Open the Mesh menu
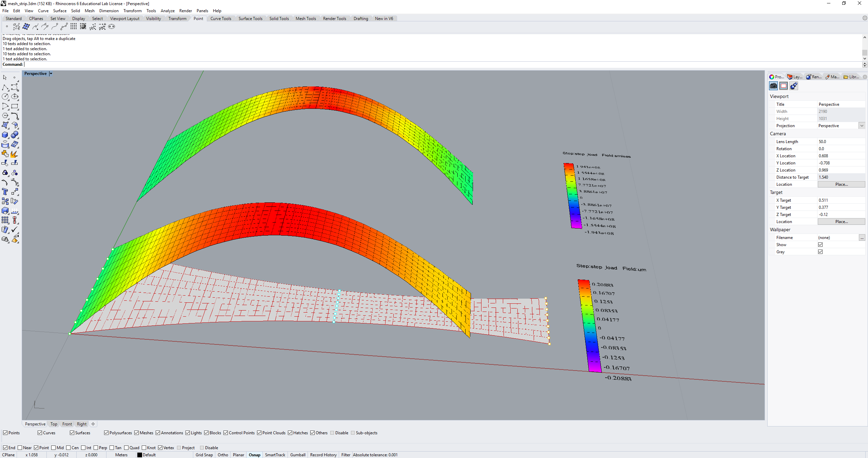 point(90,11)
